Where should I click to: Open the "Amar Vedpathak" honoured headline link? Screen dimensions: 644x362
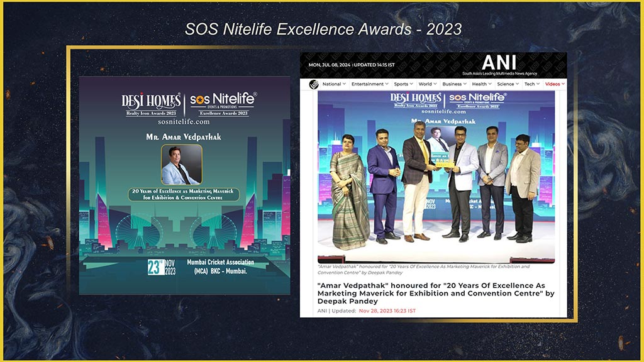(436, 293)
